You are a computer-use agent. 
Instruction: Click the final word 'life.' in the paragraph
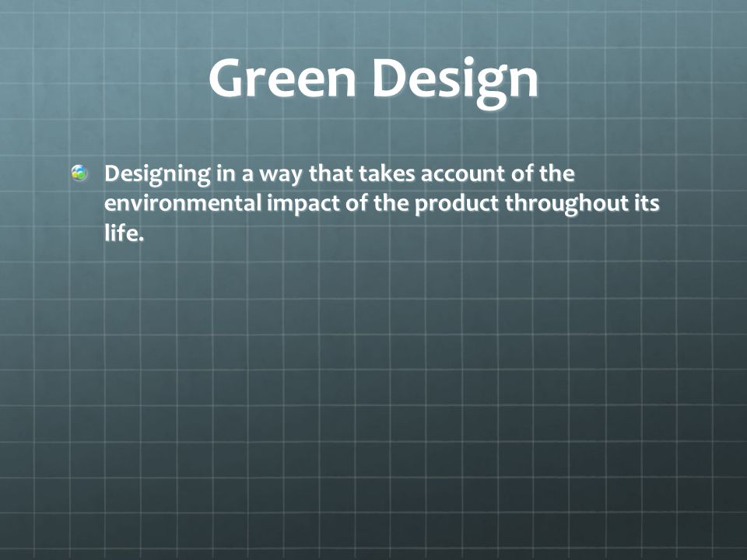click(124, 233)
